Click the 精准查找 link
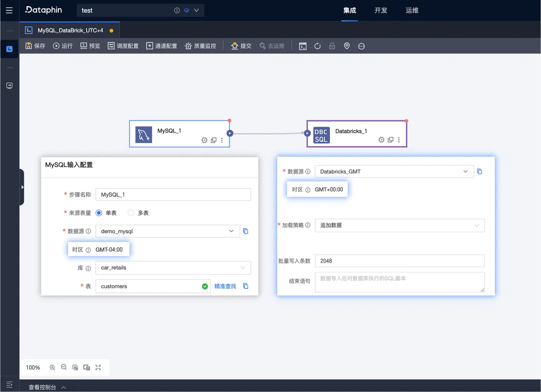541x392 pixels. coord(225,286)
